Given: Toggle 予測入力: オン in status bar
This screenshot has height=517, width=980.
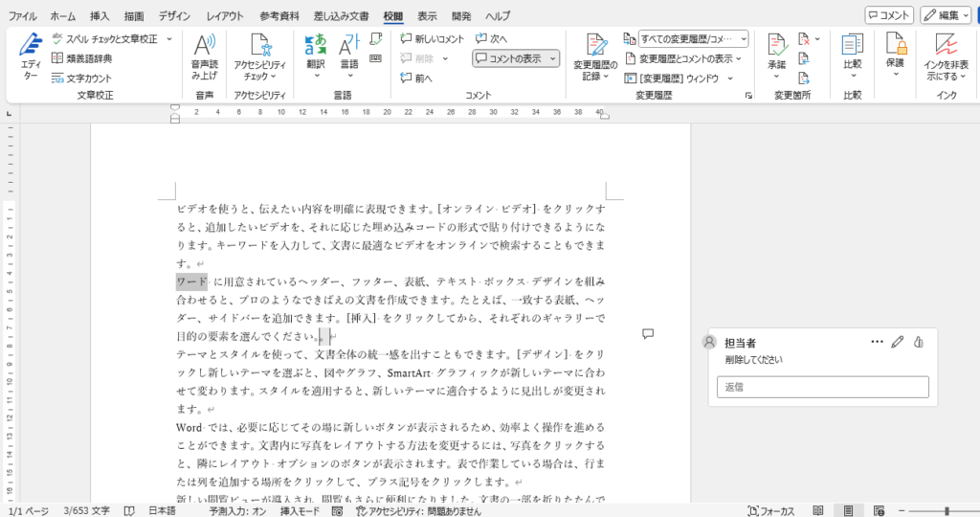Looking at the screenshot, I should coord(237,510).
